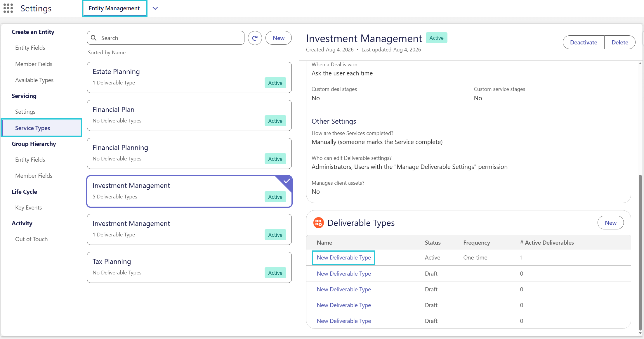Click the Deliverable Types orange icon
644x339 pixels.
coord(318,223)
